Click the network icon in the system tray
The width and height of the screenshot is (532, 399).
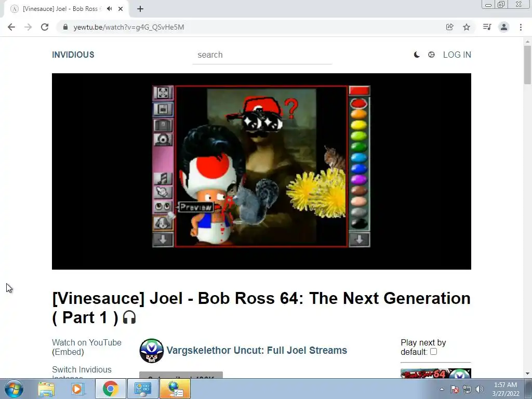pos(467,389)
